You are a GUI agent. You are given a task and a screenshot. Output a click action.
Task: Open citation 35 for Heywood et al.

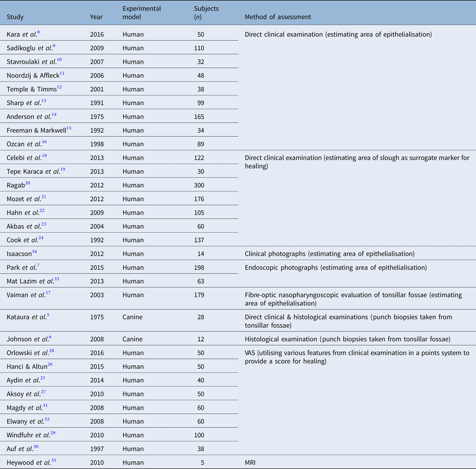[54, 461]
